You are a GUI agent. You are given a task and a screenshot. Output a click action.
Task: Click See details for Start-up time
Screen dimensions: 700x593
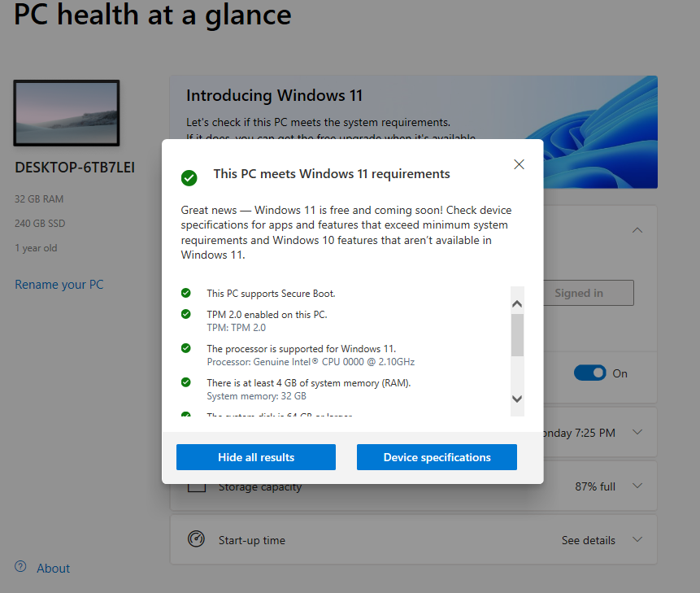(x=589, y=540)
